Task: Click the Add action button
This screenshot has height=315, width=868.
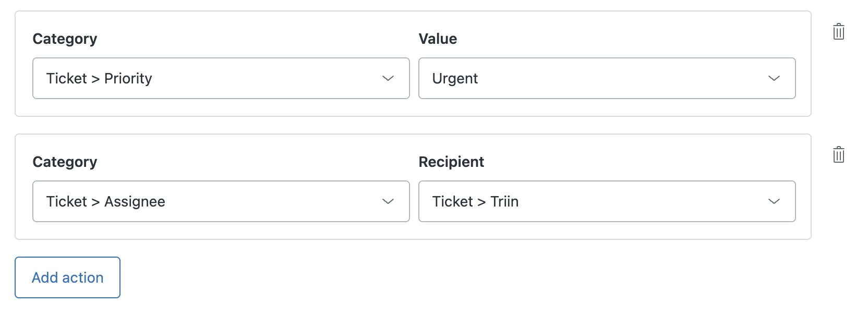Action: tap(67, 277)
